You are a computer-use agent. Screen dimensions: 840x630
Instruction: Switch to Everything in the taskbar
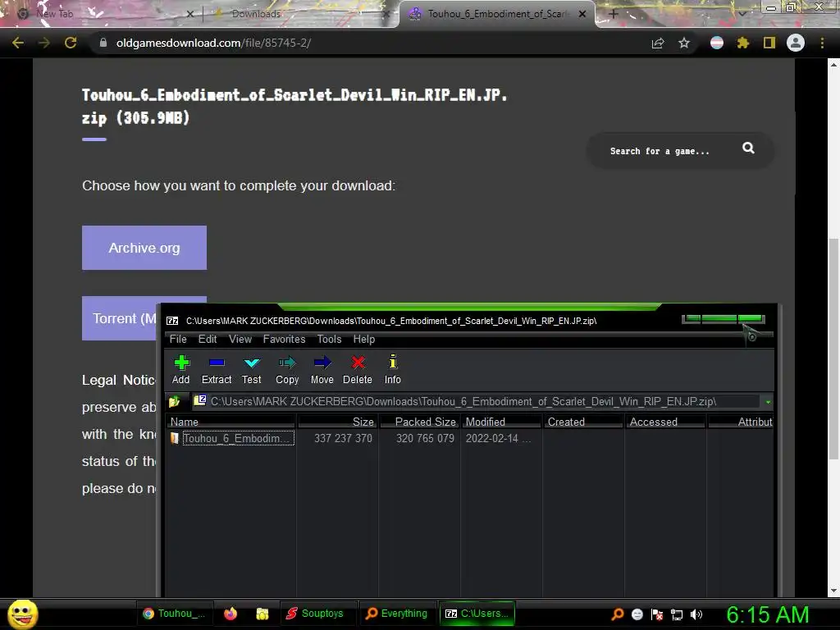pos(397,614)
